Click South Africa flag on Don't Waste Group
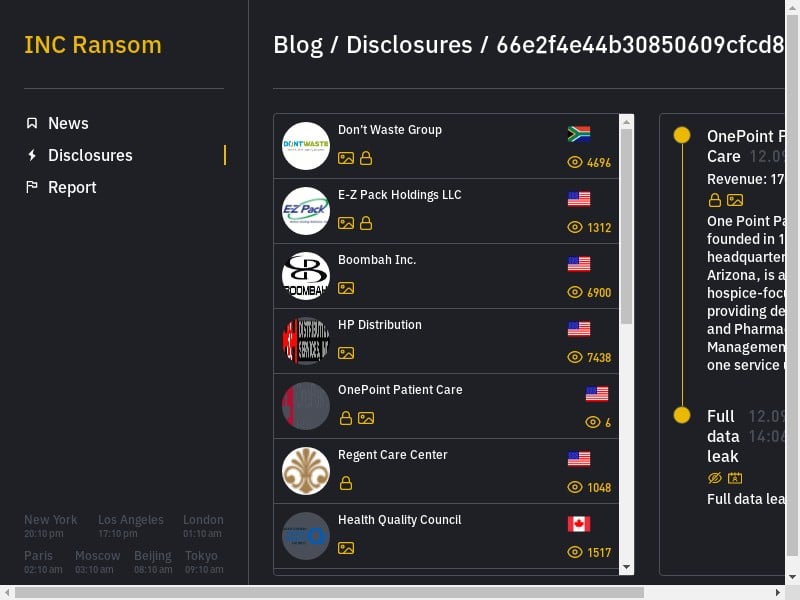Image resolution: width=800 pixels, height=600 pixels. pyautogui.click(x=579, y=134)
